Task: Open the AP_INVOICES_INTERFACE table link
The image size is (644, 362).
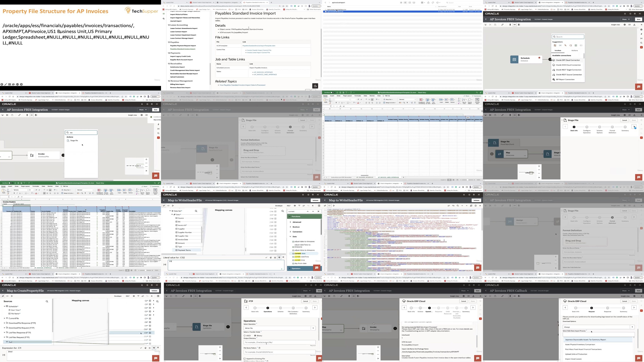Action: pos(263,72)
